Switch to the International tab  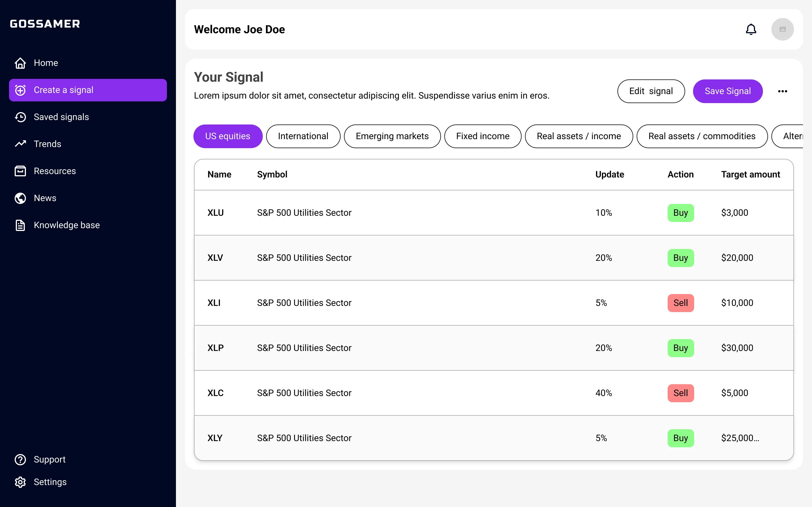tap(303, 136)
